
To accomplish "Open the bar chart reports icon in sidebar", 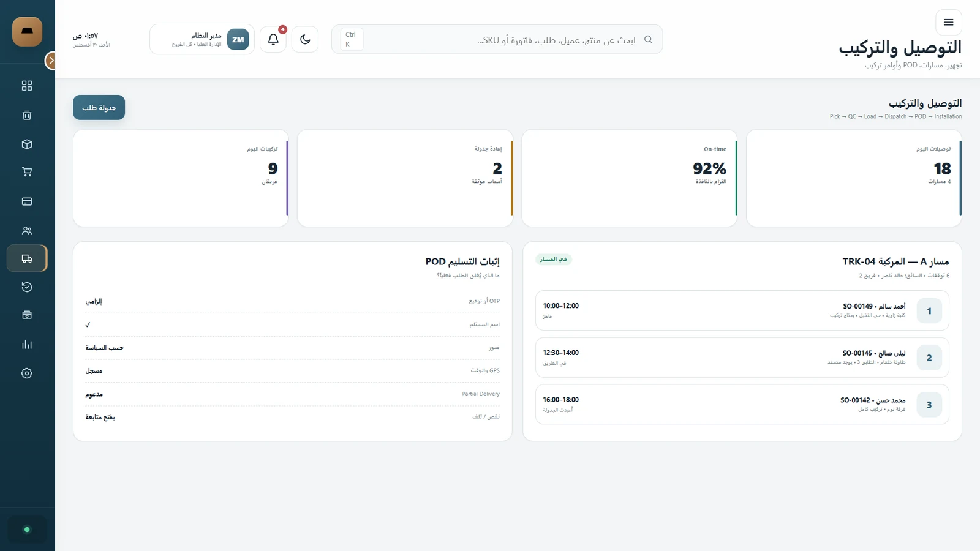I will [27, 344].
